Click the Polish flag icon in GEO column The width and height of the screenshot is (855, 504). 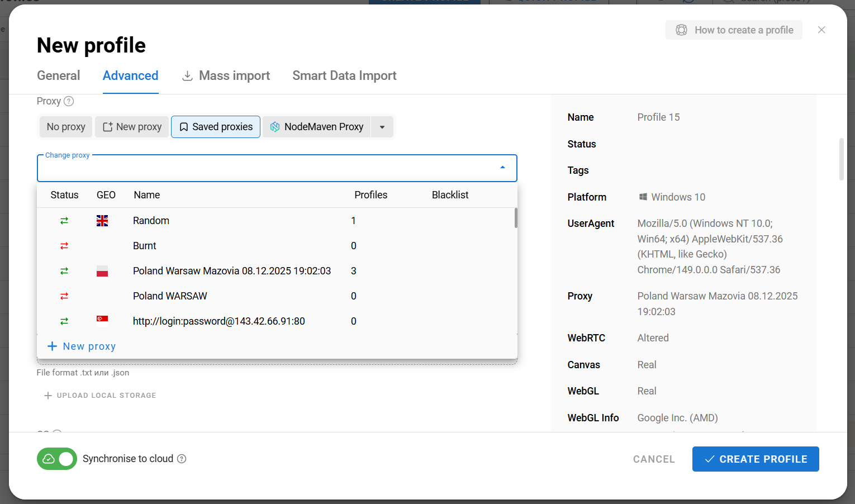click(x=102, y=271)
